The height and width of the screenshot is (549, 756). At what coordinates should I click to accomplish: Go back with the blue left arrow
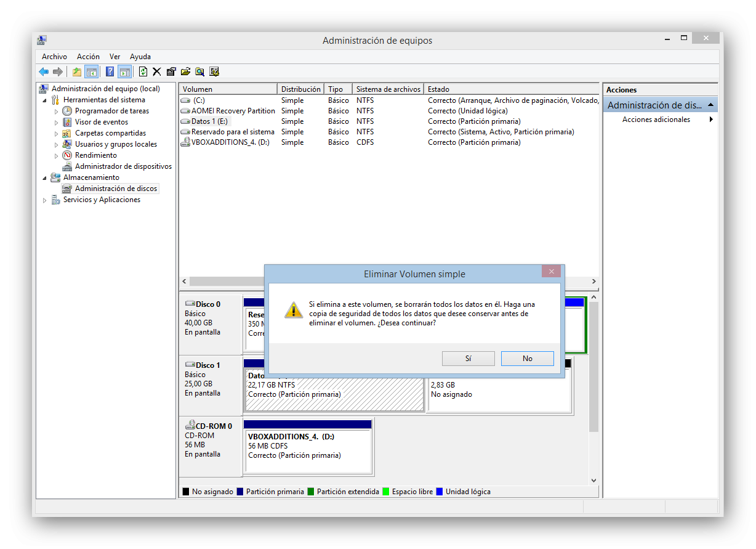coord(44,71)
